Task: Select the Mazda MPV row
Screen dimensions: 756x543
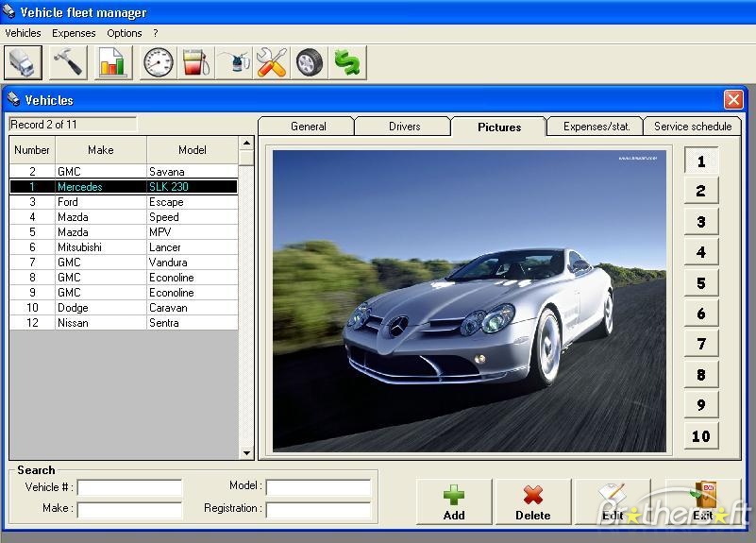Action: [124, 232]
